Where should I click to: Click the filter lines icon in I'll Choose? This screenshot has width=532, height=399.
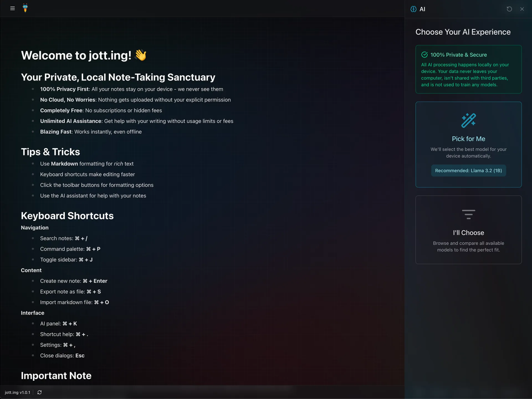pyautogui.click(x=468, y=214)
